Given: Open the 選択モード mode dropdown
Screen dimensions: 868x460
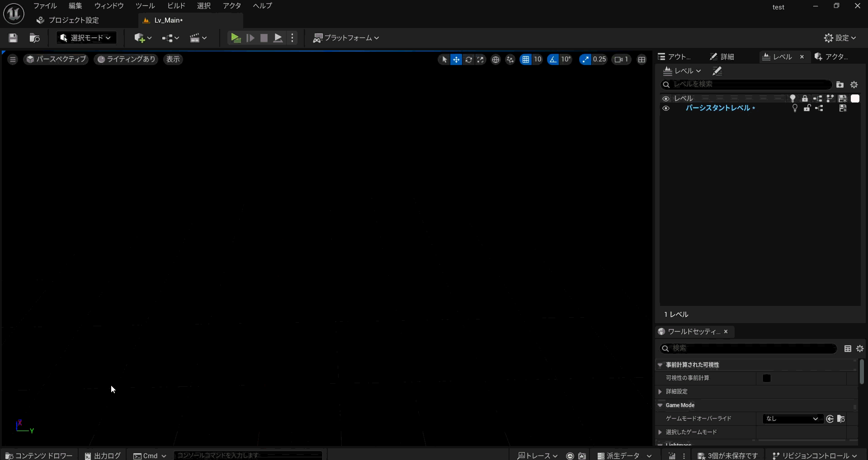Looking at the screenshot, I should pyautogui.click(x=86, y=38).
